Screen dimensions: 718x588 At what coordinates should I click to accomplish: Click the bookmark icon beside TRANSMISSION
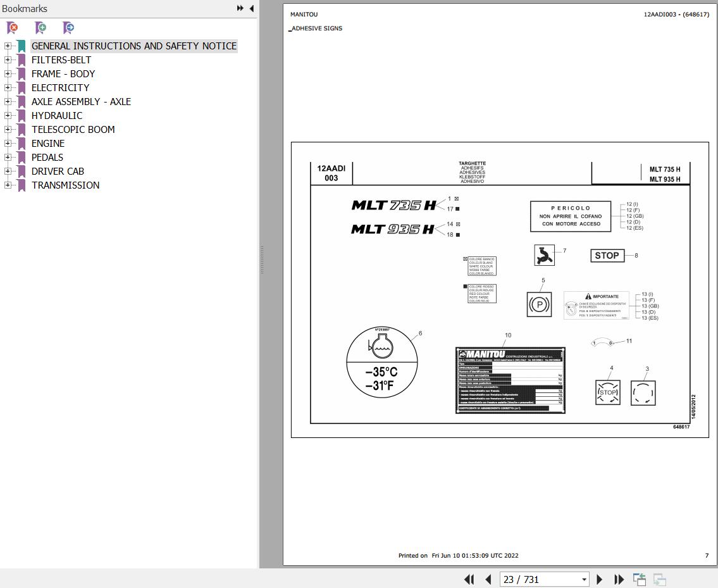coord(21,185)
